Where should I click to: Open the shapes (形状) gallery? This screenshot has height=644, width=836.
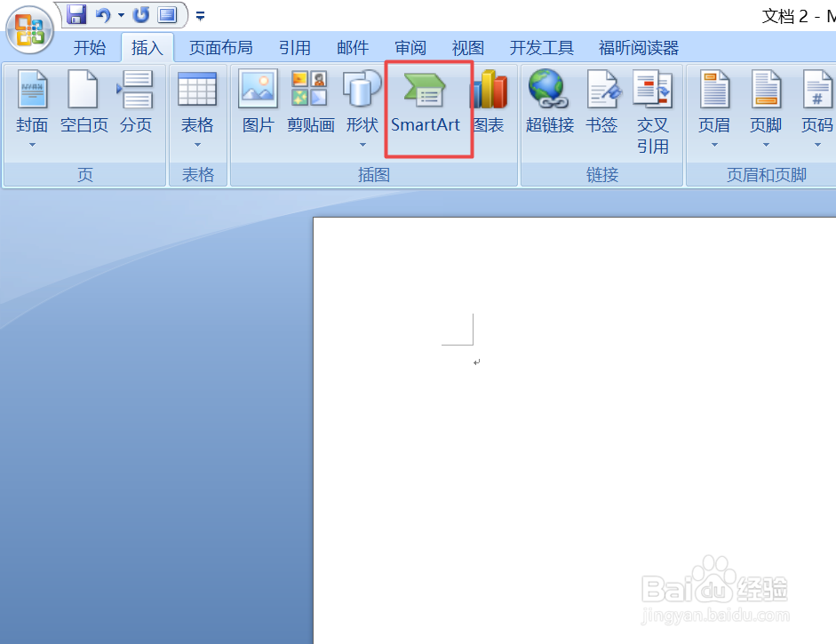click(362, 102)
